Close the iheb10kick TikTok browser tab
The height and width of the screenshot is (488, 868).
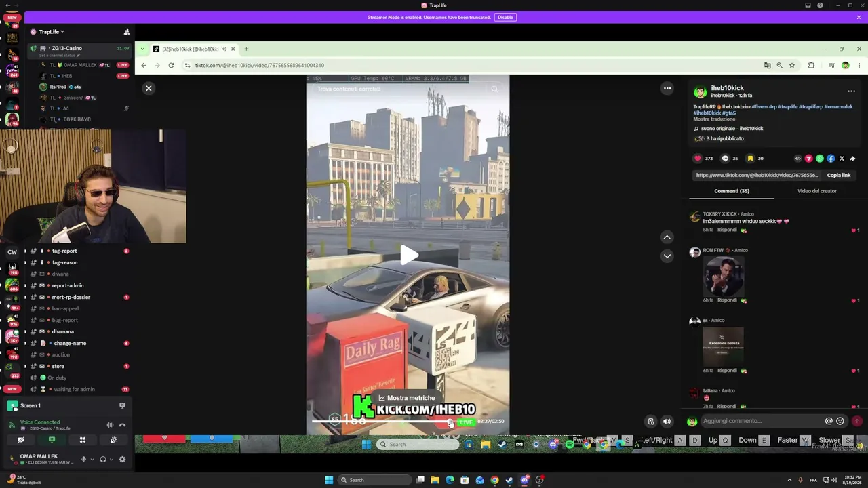[233, 49]
